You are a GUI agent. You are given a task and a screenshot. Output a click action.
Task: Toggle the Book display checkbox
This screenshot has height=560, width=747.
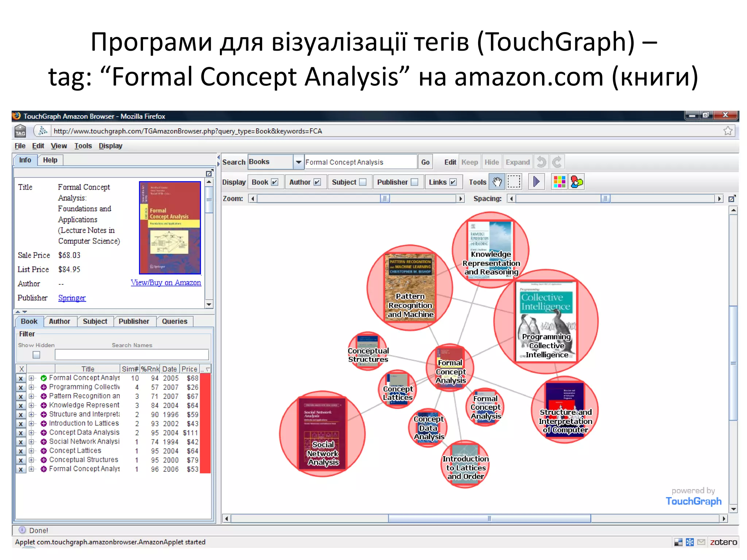[x=275, y=182]
